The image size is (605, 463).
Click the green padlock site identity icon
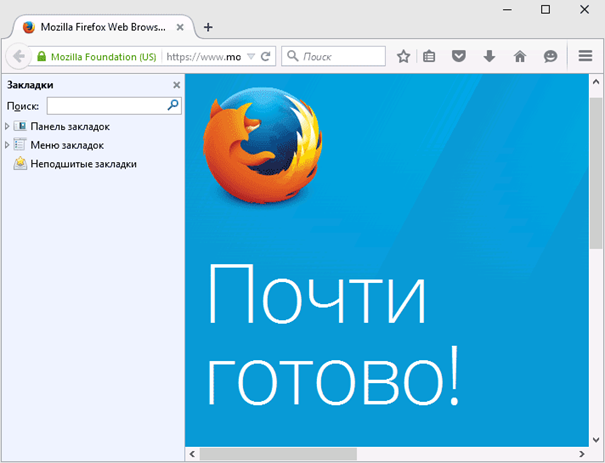pyautogui.click(x=41, y=57)
